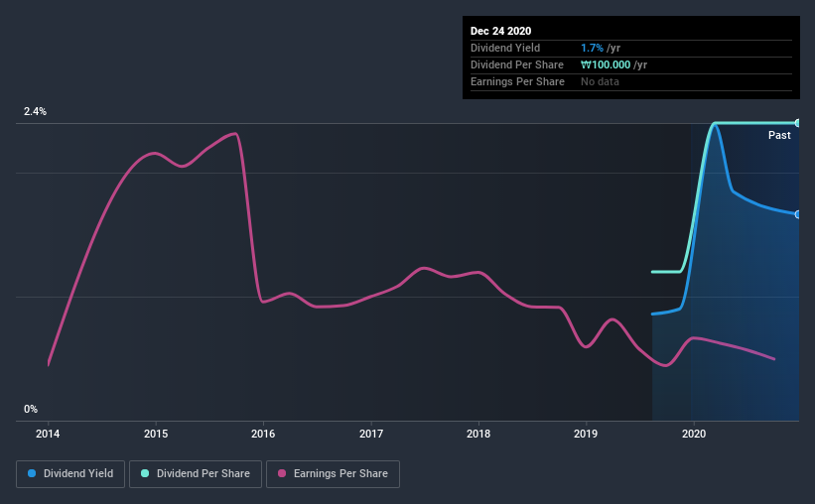
Task: Select the 2015 label on the x-axis
Action: (x=156, y=434)
